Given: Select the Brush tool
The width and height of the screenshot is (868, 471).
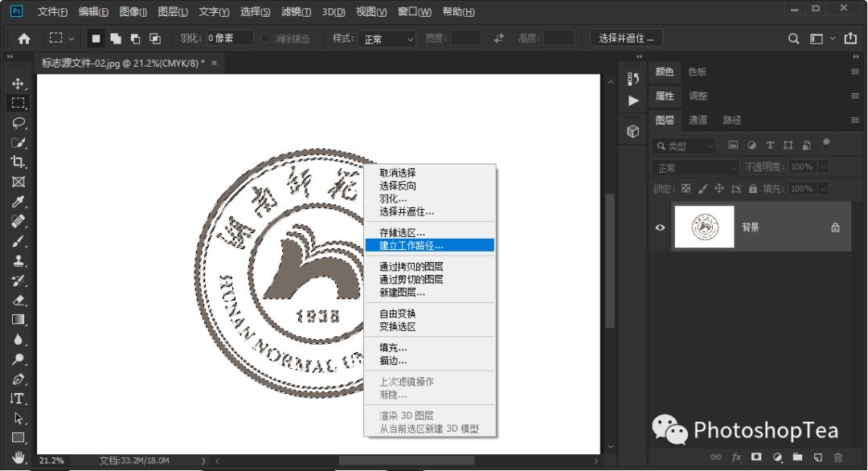Looking at the screenshot, I should click(18, 241).
